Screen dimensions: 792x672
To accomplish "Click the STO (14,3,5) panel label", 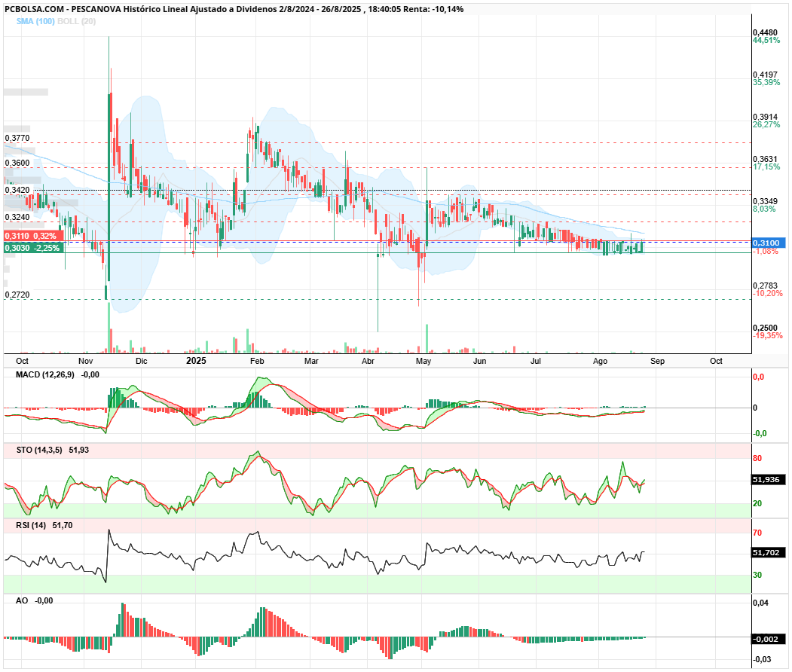I will [39, 450].
